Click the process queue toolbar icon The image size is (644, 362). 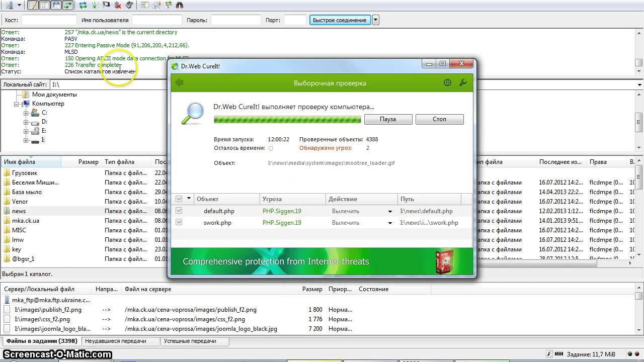point(95,5)
